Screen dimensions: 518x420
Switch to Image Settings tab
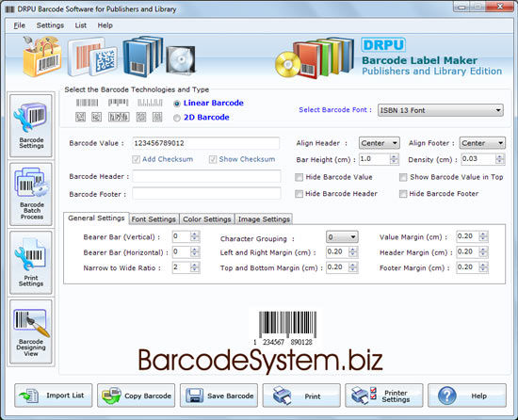(264, 219)
